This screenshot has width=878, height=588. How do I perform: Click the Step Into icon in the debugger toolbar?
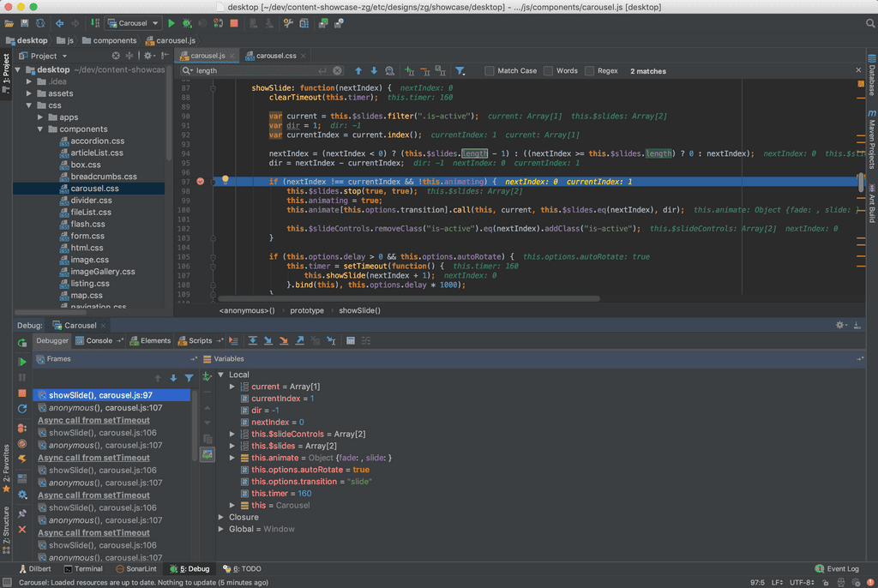268,340
